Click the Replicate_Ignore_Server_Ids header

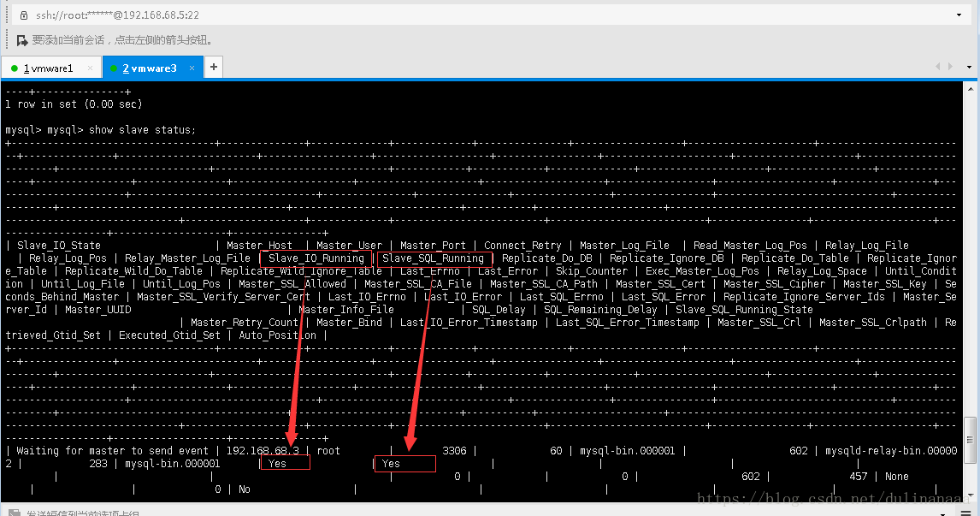(804, 296)
